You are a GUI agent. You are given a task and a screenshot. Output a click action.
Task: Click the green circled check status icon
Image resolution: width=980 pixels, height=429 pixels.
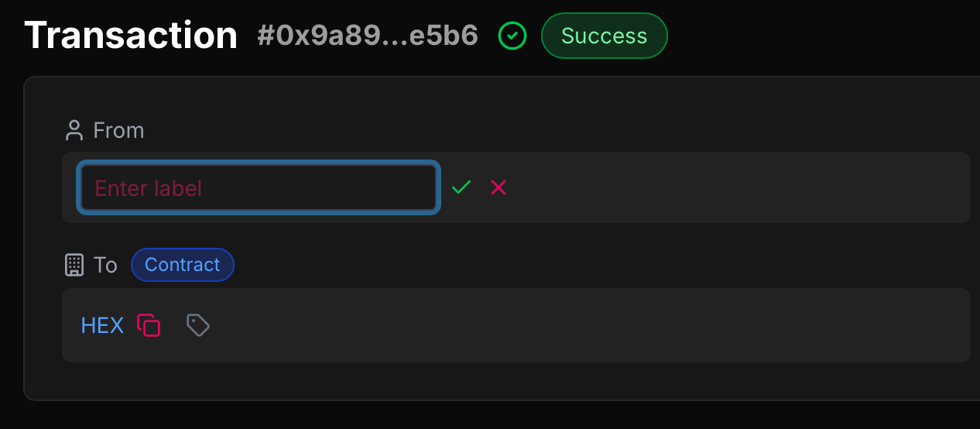pyautogui.click(x=512, y=36)
